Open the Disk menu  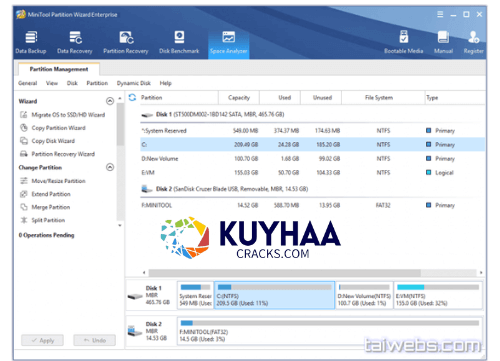[72, 83]
